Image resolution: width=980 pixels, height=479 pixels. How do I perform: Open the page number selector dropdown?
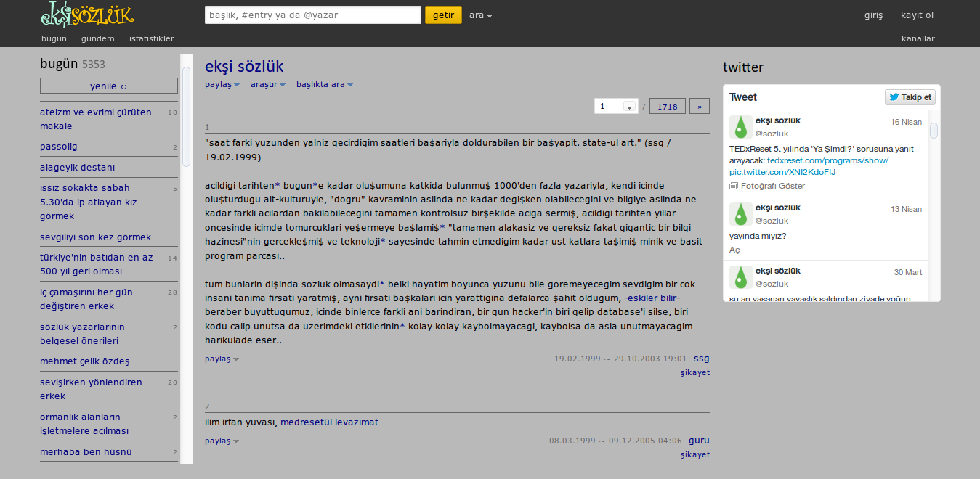(x=616, y=106)
